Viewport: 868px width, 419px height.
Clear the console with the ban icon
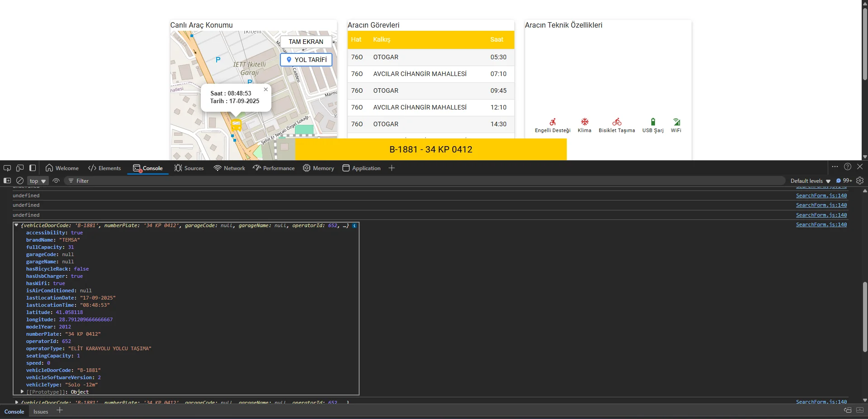20,181
